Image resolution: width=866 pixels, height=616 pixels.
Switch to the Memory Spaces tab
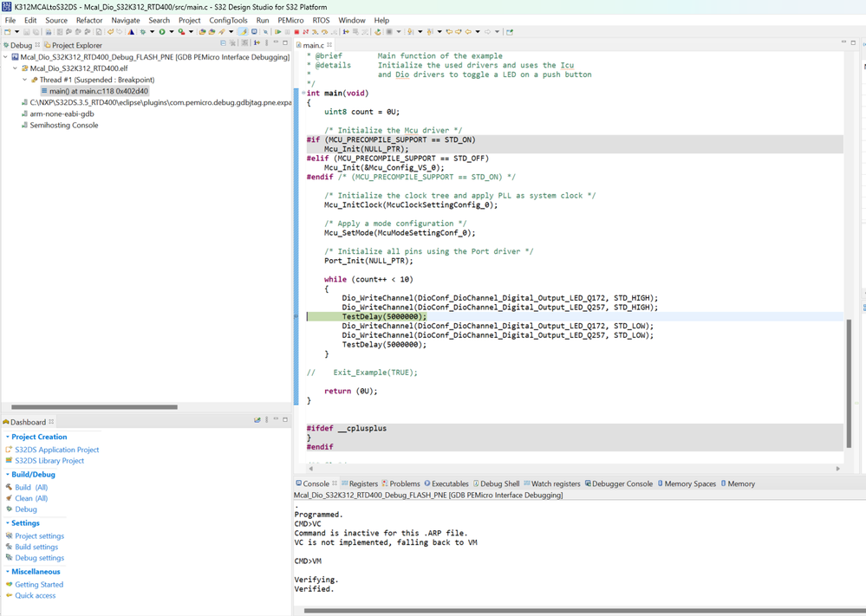click(x=687, y=483)
